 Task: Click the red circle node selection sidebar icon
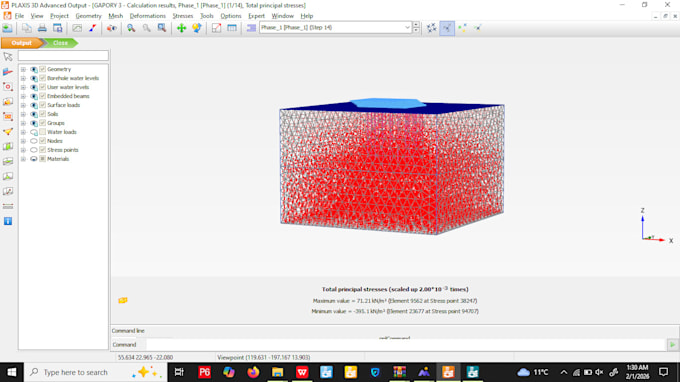[x=8, y=86]
